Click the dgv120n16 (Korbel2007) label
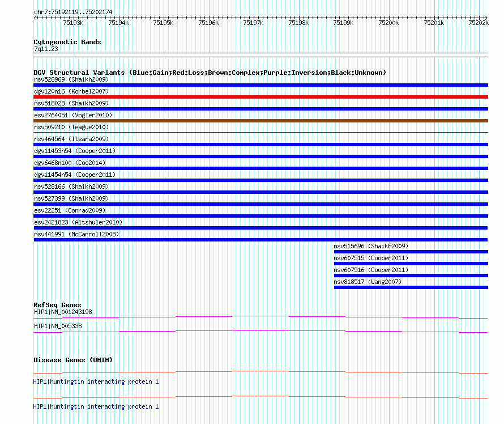 pos(71,91)
